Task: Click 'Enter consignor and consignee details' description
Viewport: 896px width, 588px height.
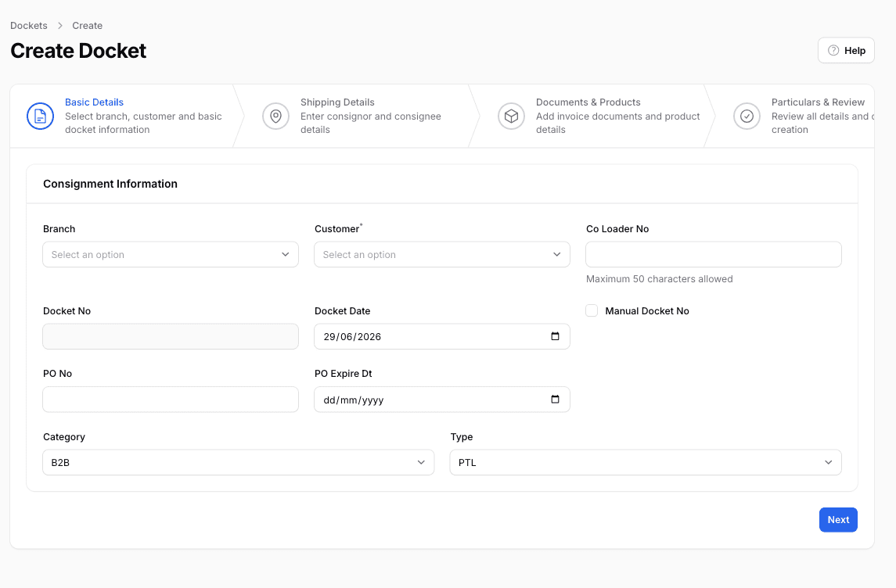Action: (x=371, y=123)
